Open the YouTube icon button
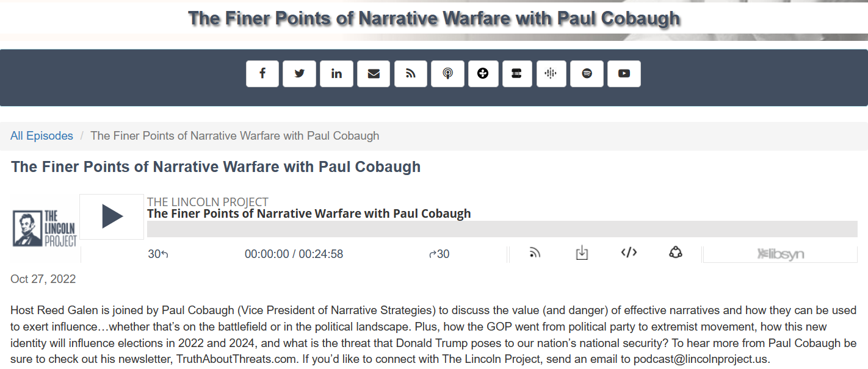This screenshot has height=369, width=868. point(624,74)
